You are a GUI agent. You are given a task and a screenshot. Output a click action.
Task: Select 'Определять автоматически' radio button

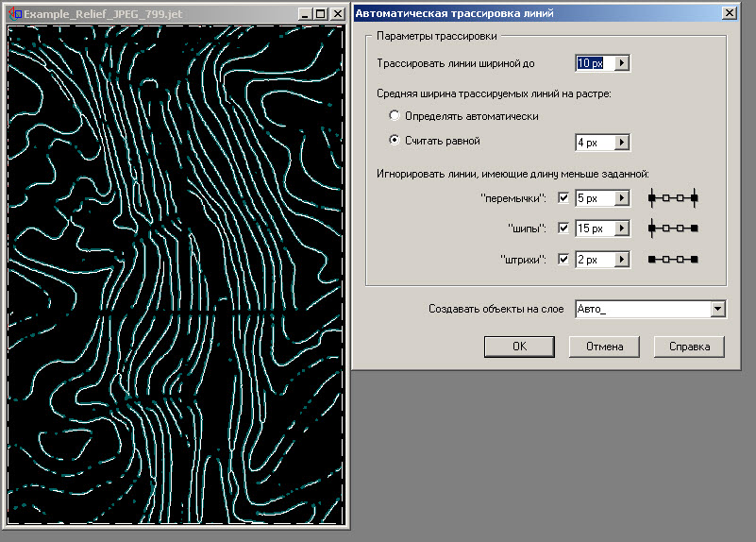[x=395, y=116]
